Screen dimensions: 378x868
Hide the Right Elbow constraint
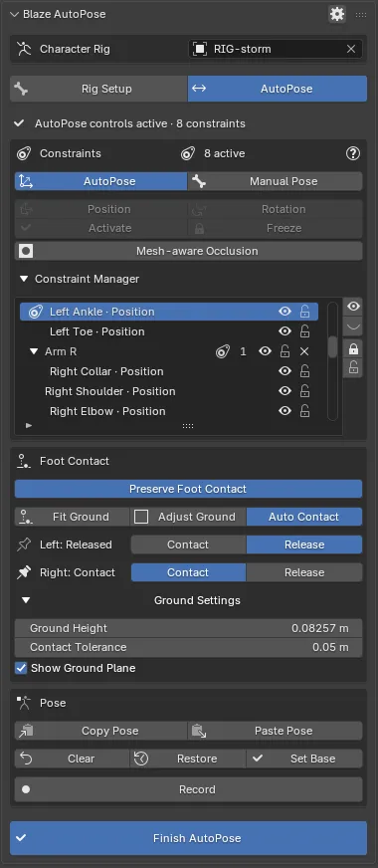(x=285, y=411)
